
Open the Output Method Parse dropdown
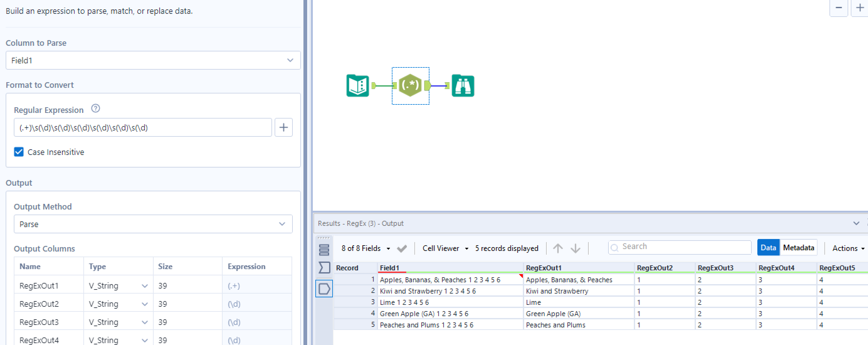click(153, 224)
